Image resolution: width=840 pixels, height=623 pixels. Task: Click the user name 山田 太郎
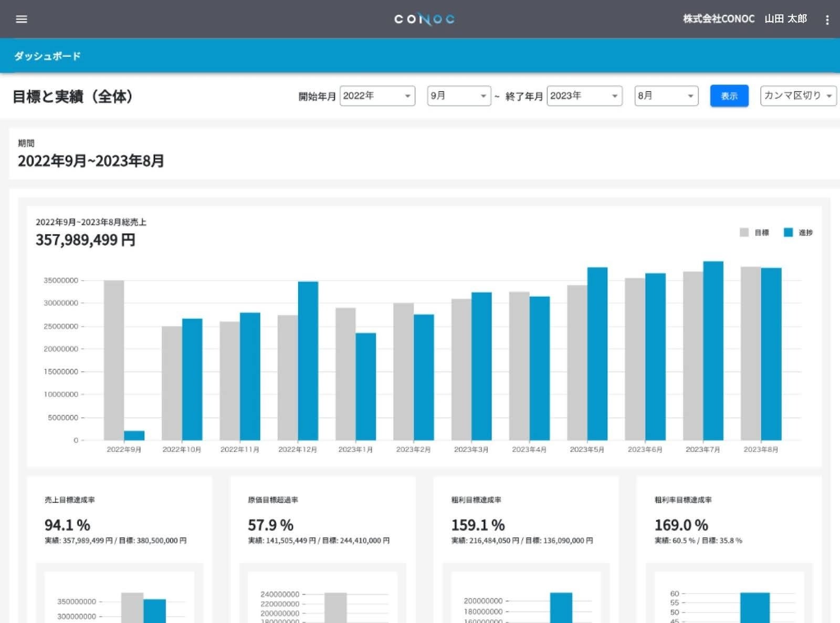(786, 19)
